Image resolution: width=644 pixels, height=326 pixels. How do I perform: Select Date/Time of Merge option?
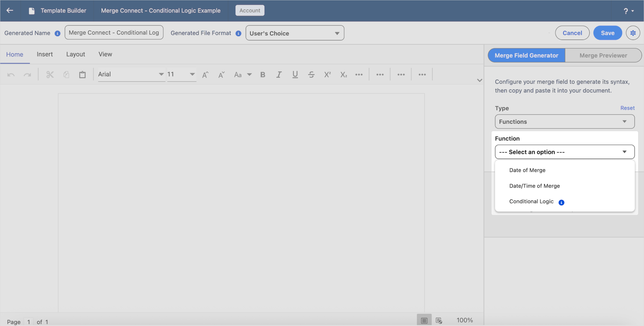pos(564,186)
